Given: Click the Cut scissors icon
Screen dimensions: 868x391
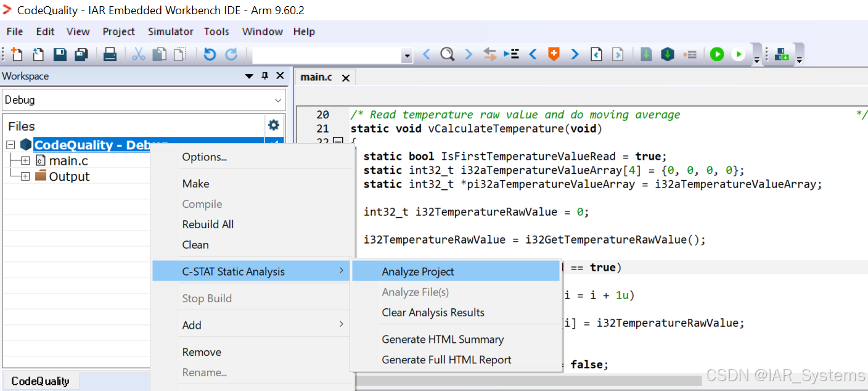Looking at the screenshot, I should click(x=139, y=55).
